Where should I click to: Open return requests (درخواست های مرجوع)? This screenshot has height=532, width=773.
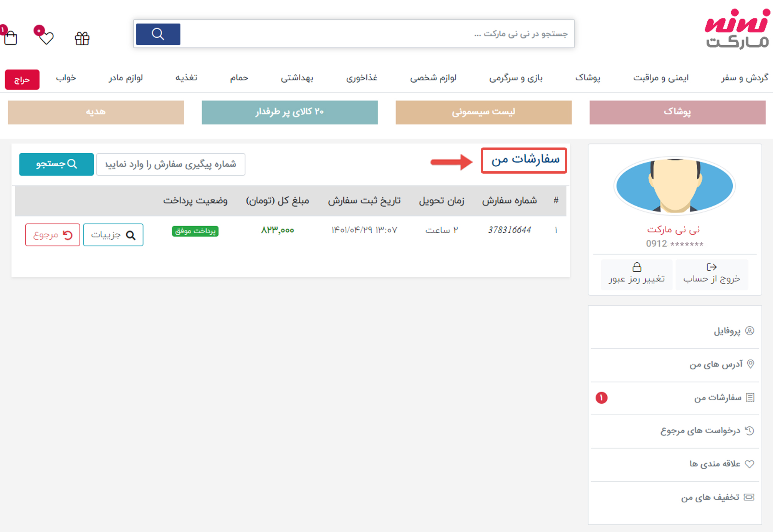pos(700,431)
